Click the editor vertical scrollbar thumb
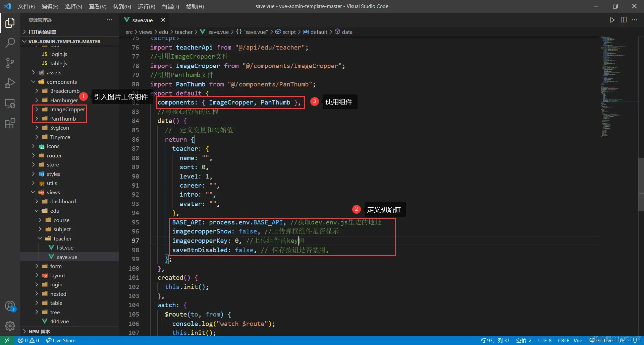Image resolution: width=644 pixels, height=345 pixels. (x=641, y=184)
